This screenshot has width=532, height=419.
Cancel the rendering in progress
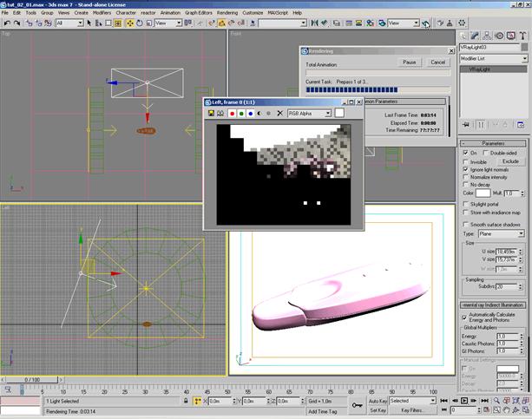(x=437, y=62)
